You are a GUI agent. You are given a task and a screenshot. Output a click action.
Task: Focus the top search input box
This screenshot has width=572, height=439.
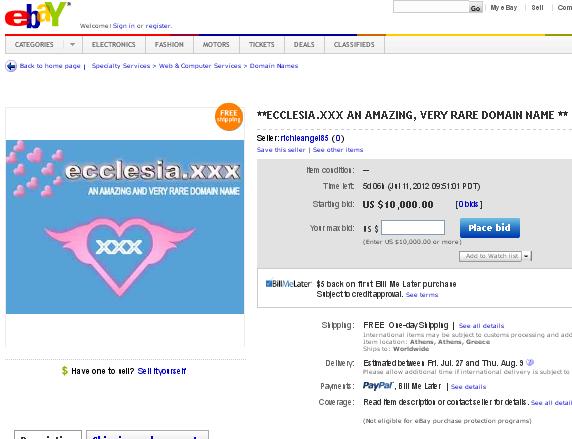[431, 7]
